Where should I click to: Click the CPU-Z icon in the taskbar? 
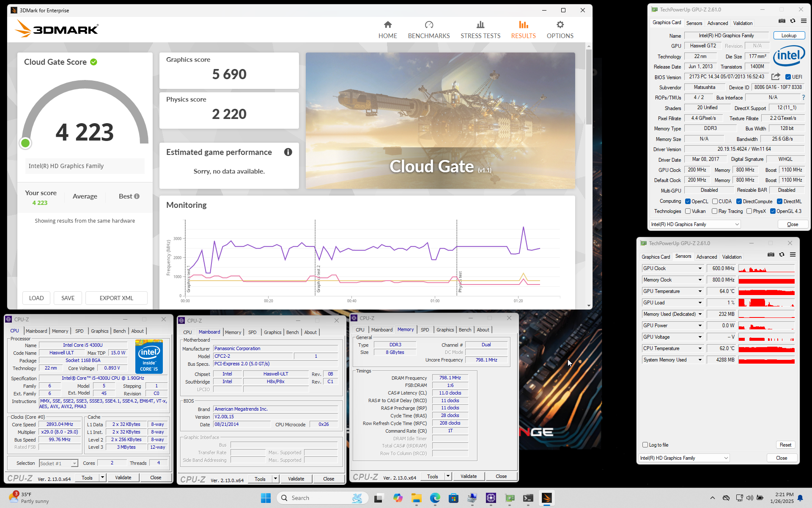tap(491, 498)
